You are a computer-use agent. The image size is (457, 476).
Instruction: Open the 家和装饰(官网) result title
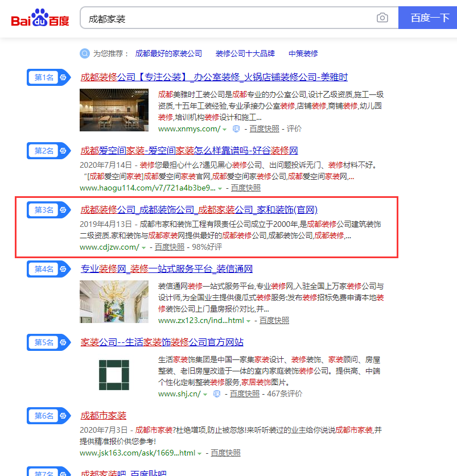click(199, 210)
